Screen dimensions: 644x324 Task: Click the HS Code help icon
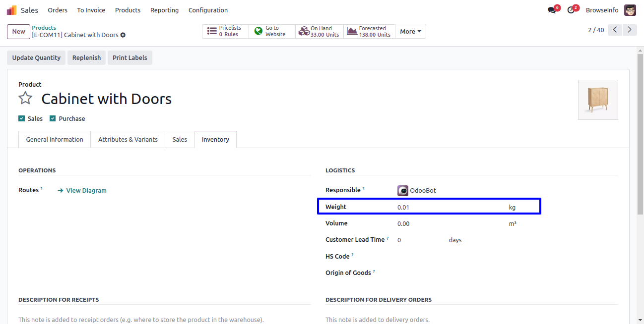353,255
